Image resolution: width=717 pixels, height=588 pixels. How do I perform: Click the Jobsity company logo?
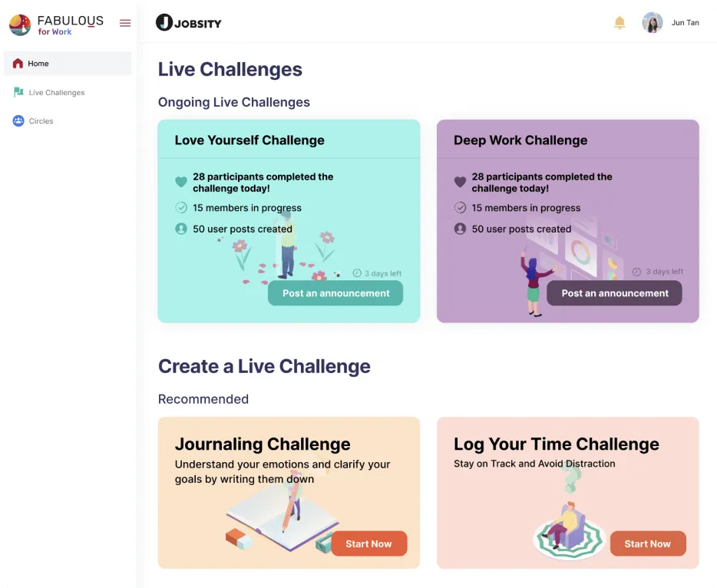(188, 23)
